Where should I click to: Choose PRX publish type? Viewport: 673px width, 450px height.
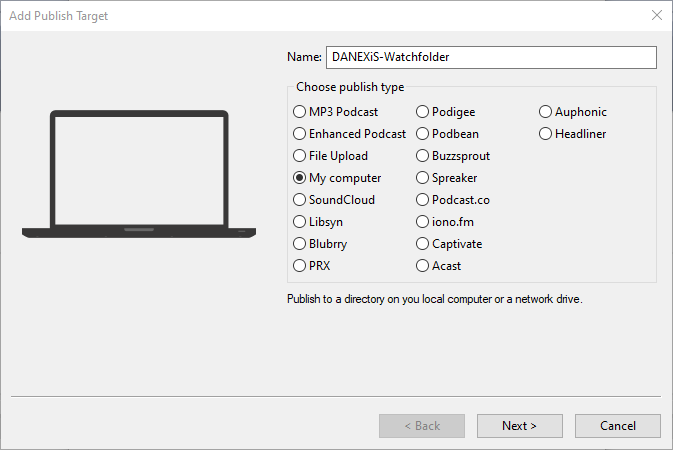click(x=300, y=266)
